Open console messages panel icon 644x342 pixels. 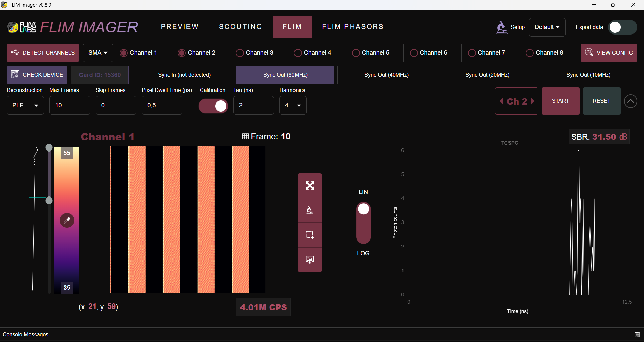coord(637,335)
